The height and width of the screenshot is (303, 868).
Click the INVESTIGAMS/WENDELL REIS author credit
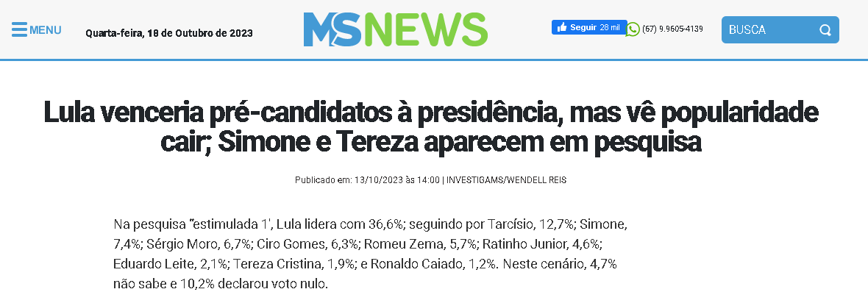[507, 180]
